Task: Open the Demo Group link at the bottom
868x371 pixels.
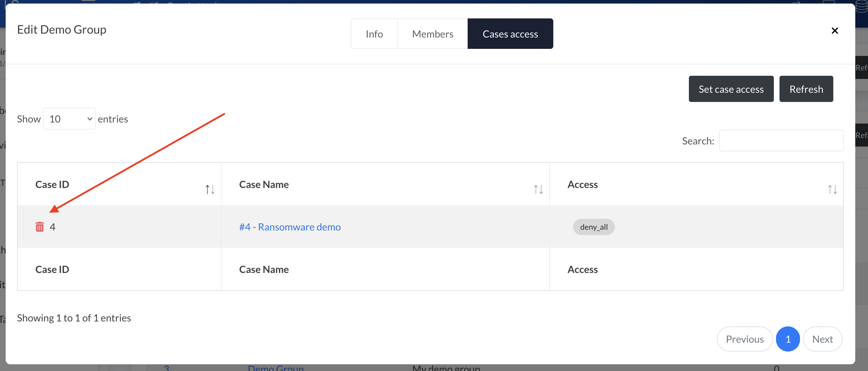Action: point(276,368)
